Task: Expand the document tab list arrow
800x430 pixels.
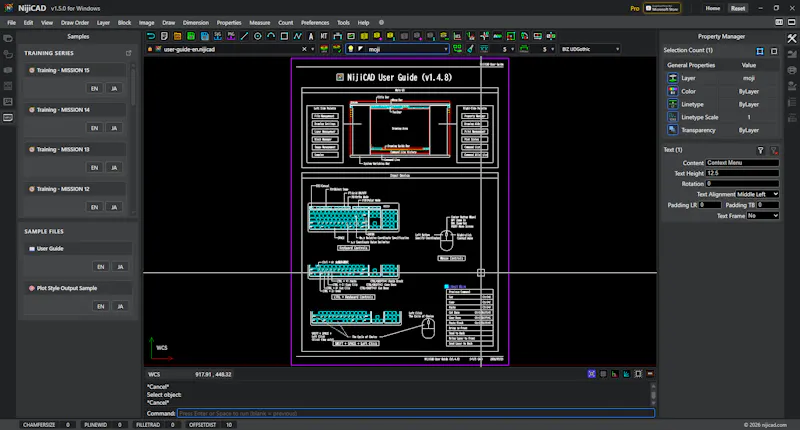Action: click(312, 49)
